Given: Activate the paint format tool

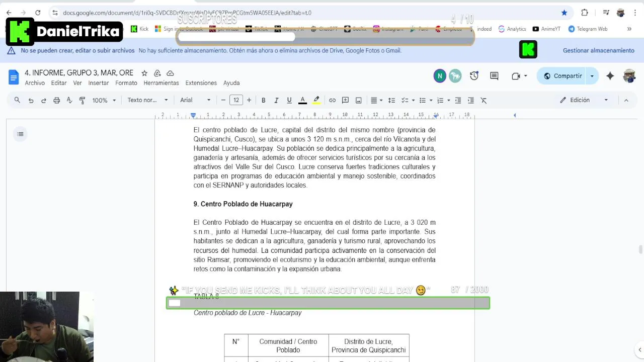Looking at the screenshot, I should pos(83,100).
